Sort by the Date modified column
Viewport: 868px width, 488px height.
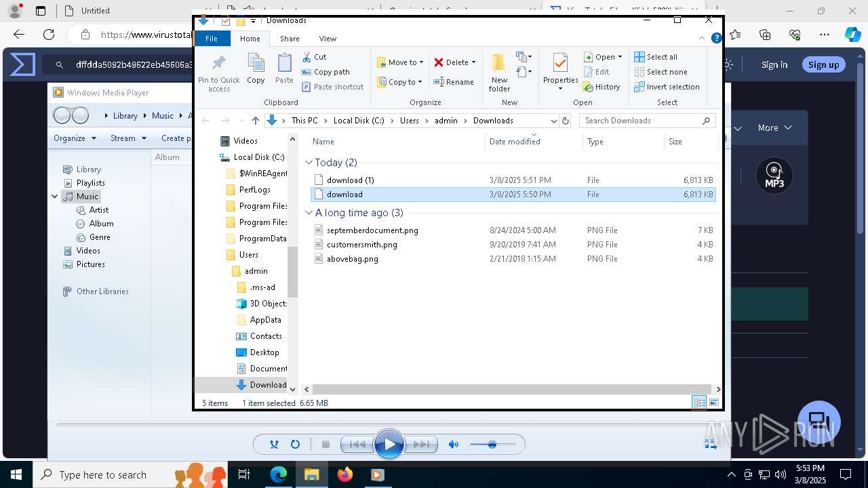point(534,142)
